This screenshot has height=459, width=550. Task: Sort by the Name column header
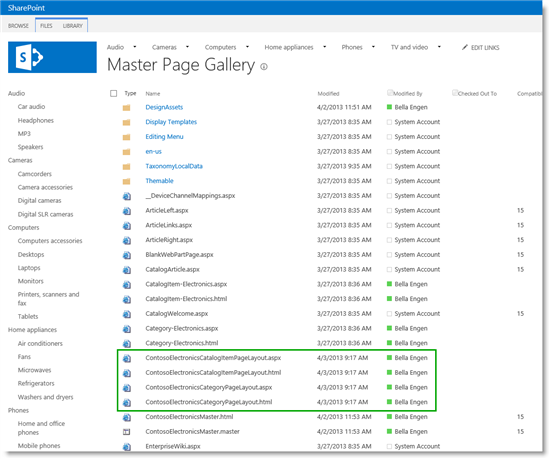[x=153, y=94]
